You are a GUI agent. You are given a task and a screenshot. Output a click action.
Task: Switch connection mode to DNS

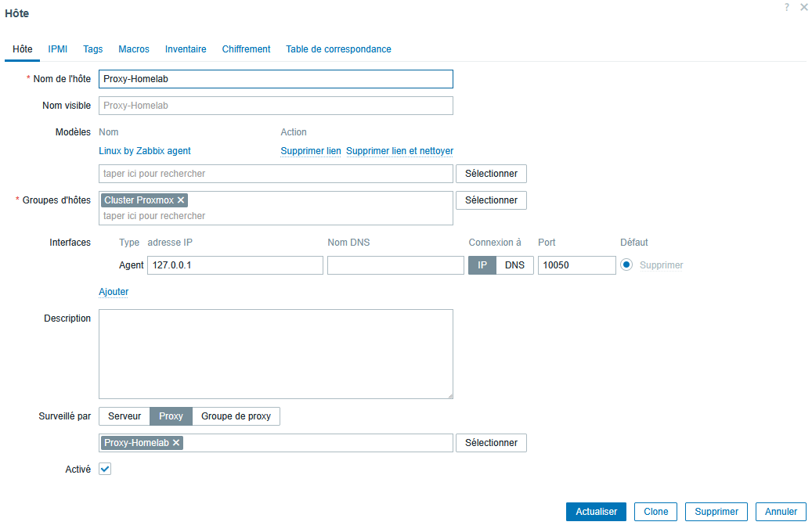point(515,264)
